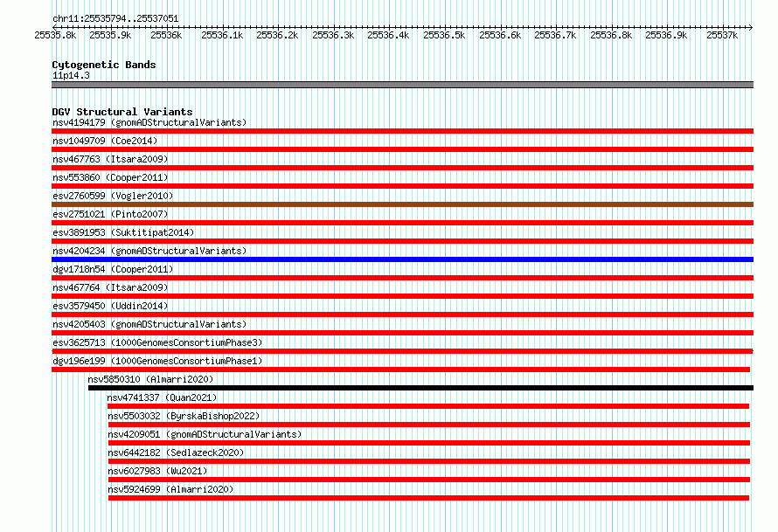Open variant nsv4741337 (Quan2021)
This screenshot has height=532, width=778.
(x=163, y=397)
